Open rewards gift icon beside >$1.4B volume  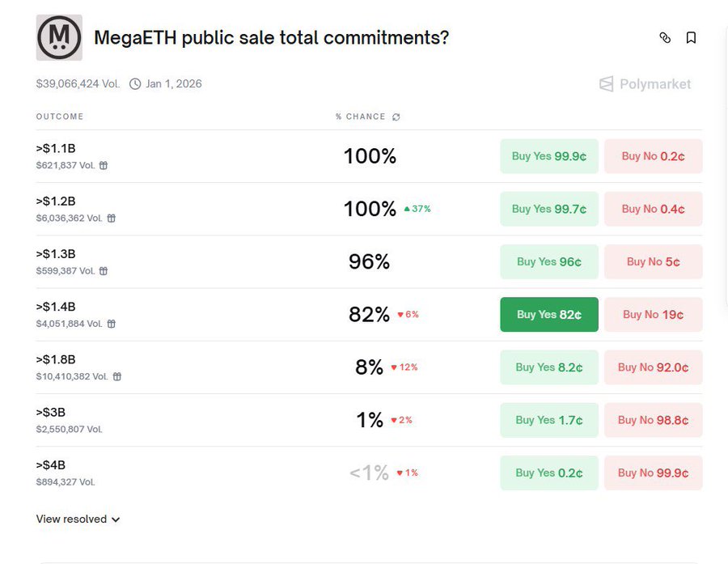coord(112,324)
